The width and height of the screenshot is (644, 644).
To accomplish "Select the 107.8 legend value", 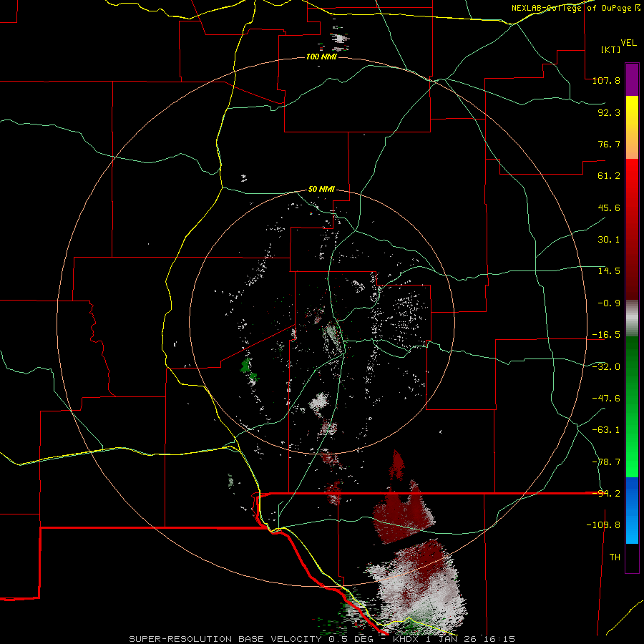I will tap(606, 80).
